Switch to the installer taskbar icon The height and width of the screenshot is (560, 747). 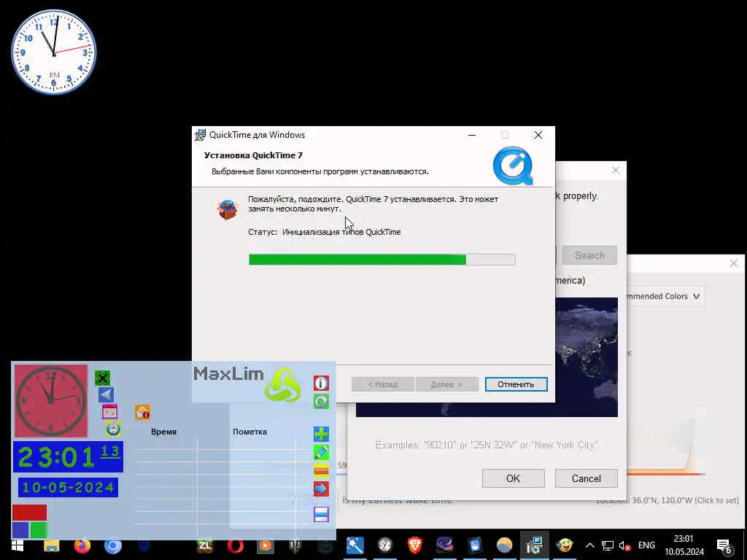pyautogui.click(x=535, y=545)
